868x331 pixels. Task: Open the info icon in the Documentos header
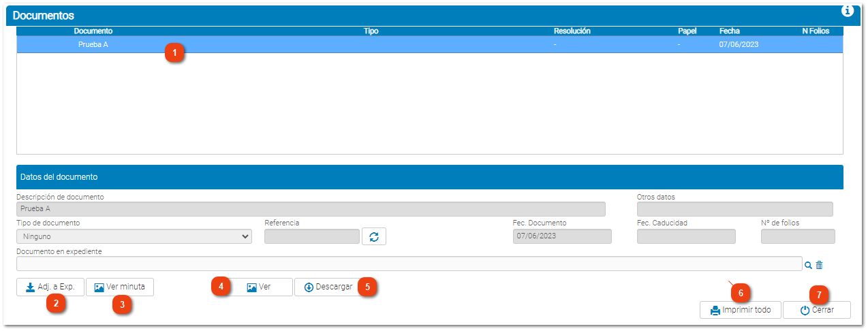click(848, 10)
